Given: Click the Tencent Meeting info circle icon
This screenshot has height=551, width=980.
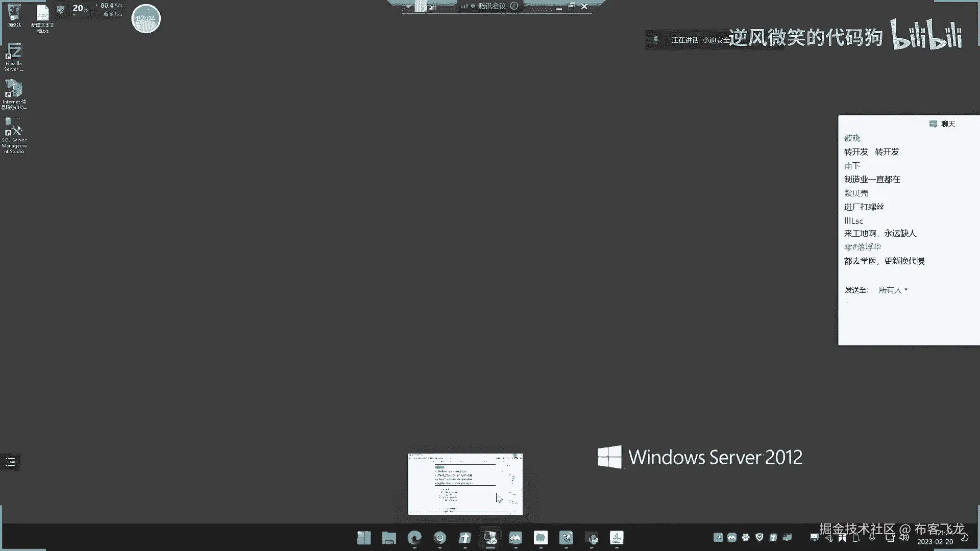Looking at the screenshot, I should pos(514,6).
